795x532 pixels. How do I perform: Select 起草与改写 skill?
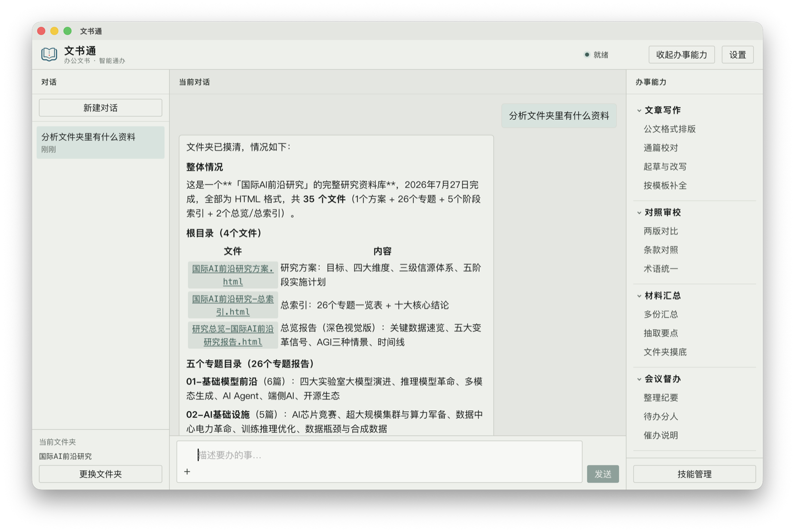[665, 167]
